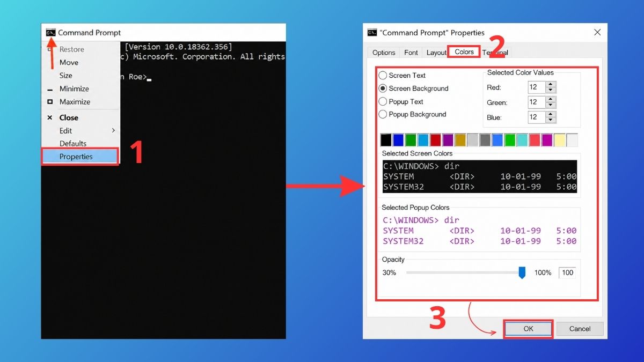Image resolution: width=644 pixels, height=362 pixels.
Task: Choose the Popup Background option
Action: point(383,114)
